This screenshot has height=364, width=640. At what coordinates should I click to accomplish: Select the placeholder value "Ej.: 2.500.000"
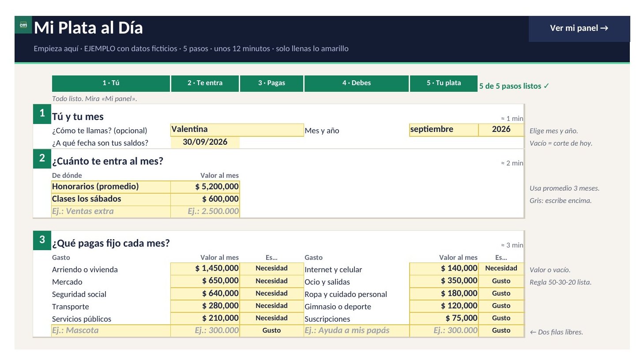tap(205, 211)
